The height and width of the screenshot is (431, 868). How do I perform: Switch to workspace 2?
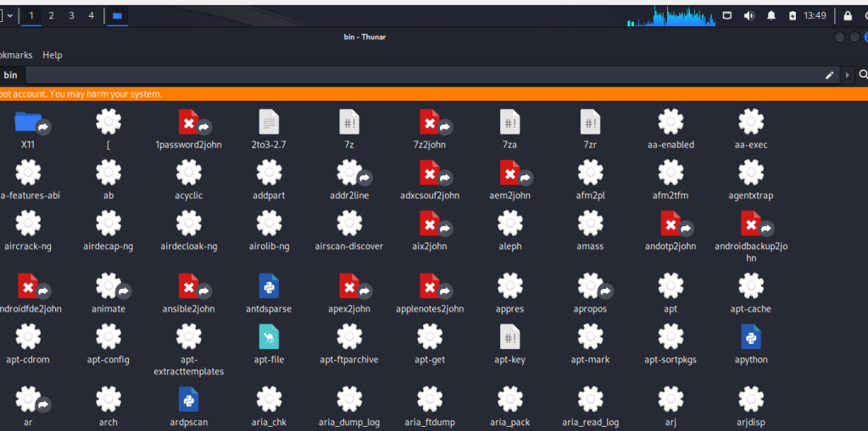[51, 15]
